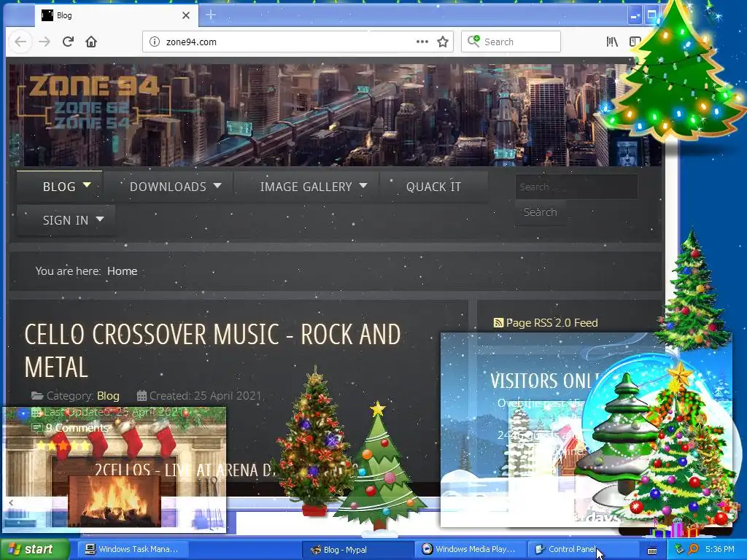747x560 pixels.
Task: Click the fireplace stockings widget
Action: click(x=115, y=469)
